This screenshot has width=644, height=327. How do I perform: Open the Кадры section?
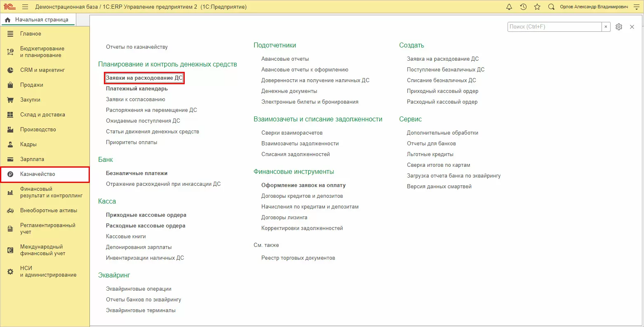click(x=45, y=145)
